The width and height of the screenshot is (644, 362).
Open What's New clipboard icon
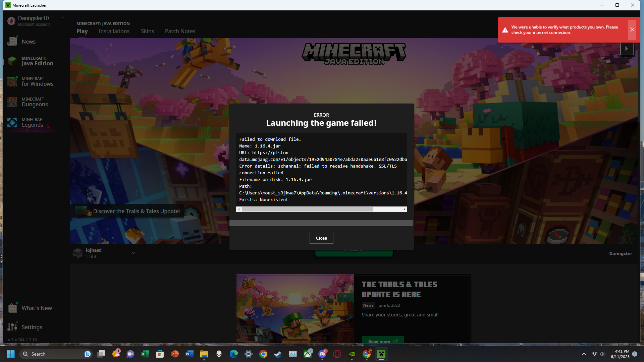pos(12,308)
